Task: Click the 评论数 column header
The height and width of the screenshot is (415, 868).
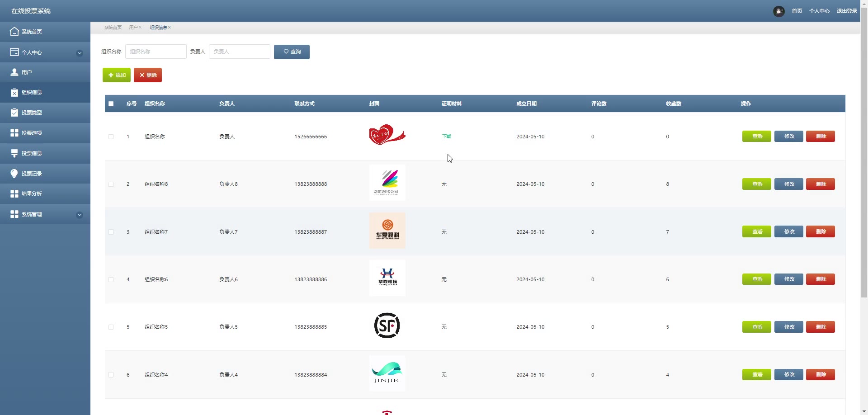Action: [x=599, y=104]
